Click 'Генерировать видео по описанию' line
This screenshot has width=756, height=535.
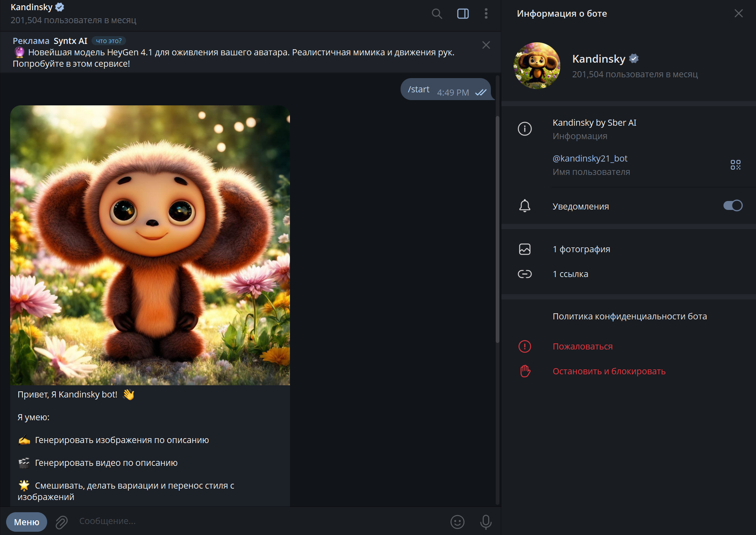click(x=106, y=463)
